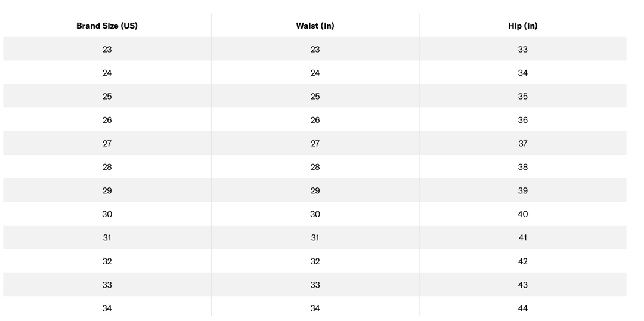Click the Brand Size (US) column header
644x321 pixels.
click(107, 26)
